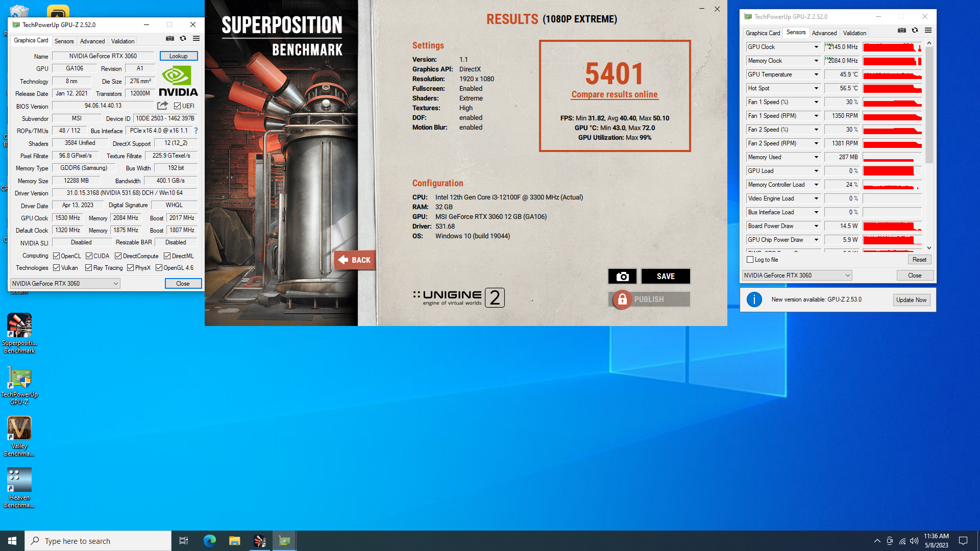Click Update Now button

(912, 300)
